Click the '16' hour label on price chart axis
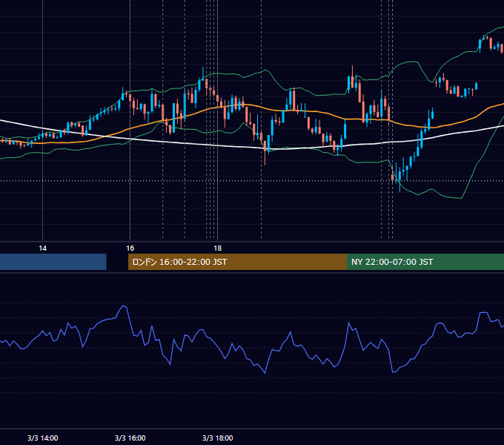504x445 pixels. pyautogui.click(x=130, y=248)
